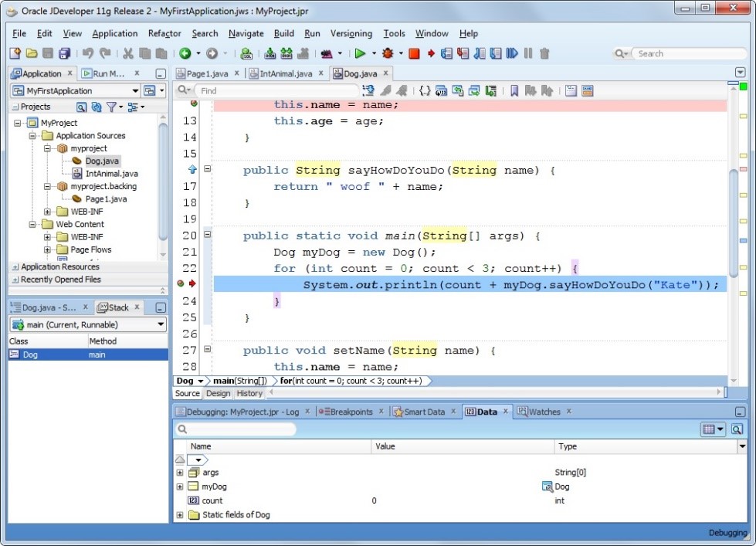
Task: Expand the Application Resources section
Action: point(15,266)
